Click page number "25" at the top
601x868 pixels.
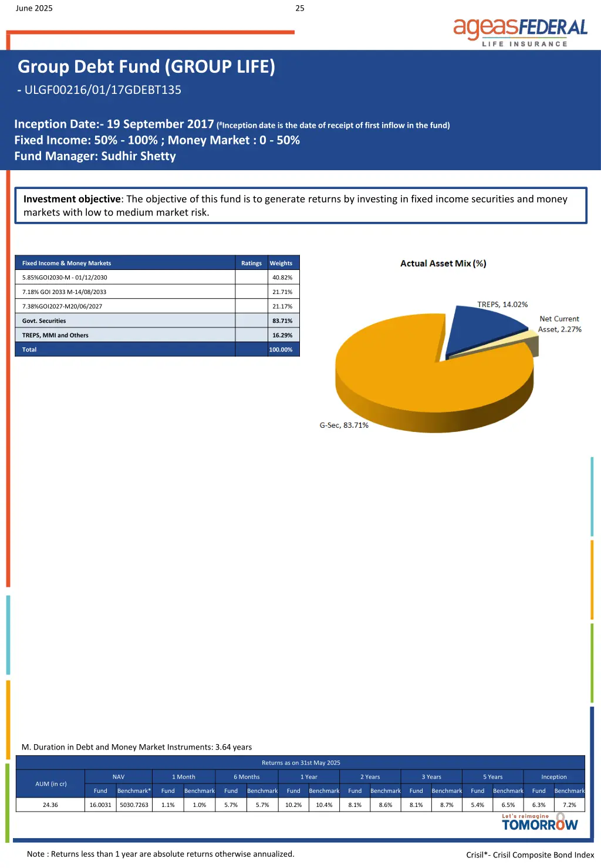tap(300, 8)
